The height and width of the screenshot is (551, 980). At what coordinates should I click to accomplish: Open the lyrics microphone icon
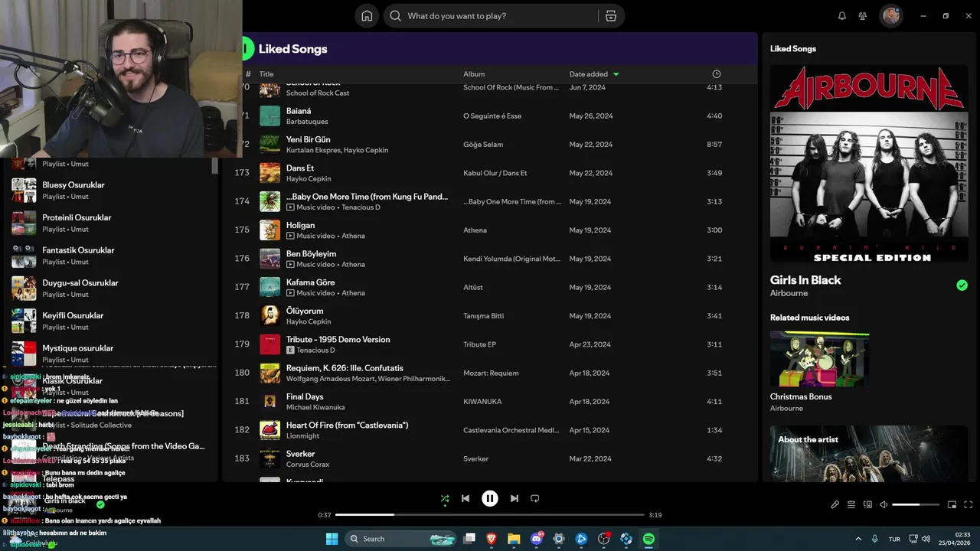pos(835,504)
